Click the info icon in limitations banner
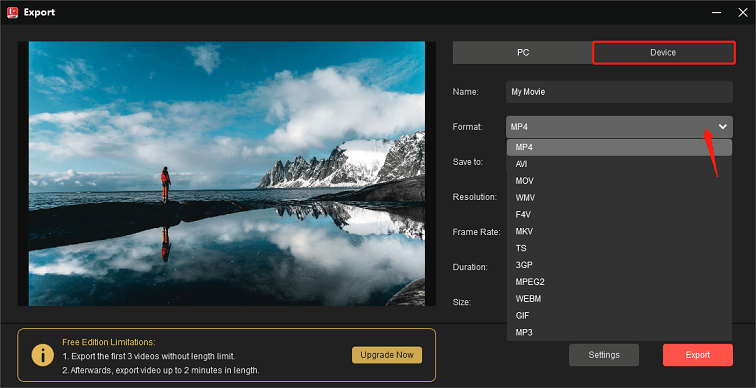Screen dimensions: 756x388 43,355
